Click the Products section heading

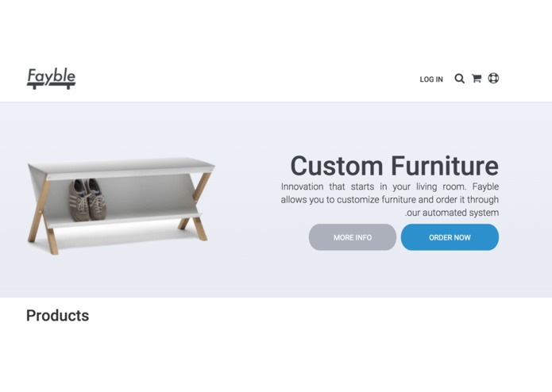(57, 316)
